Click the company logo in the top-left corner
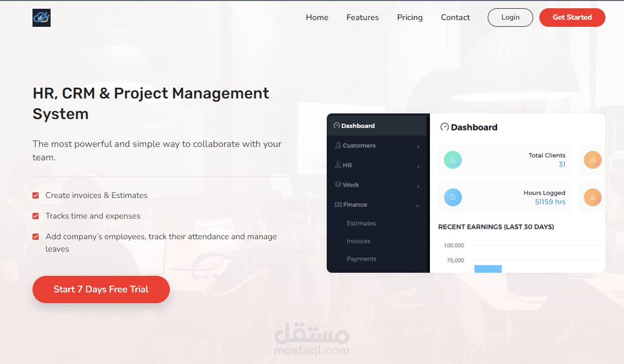This screenshot has width=624, height=364. pos(41,17)
